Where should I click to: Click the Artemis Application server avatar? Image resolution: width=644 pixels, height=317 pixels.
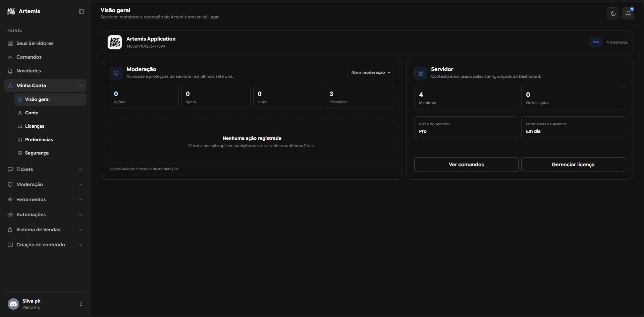[x=115, y=42]
